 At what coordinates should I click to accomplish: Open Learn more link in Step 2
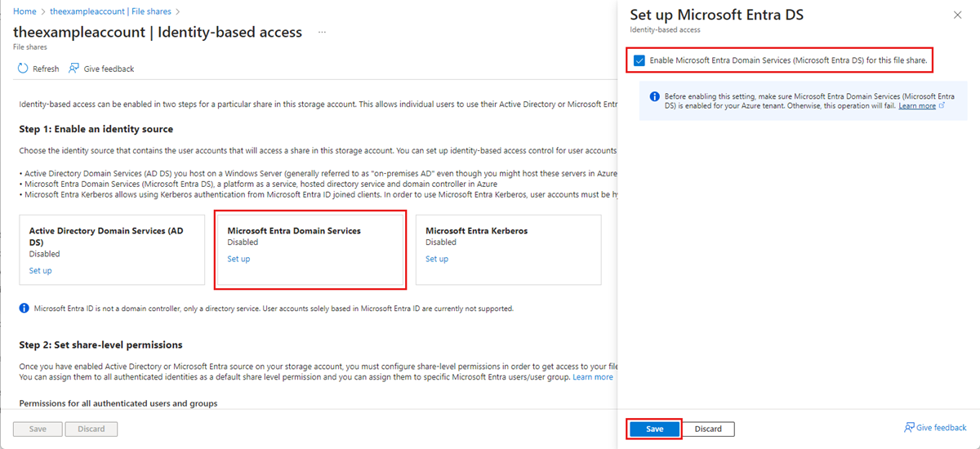593,377
